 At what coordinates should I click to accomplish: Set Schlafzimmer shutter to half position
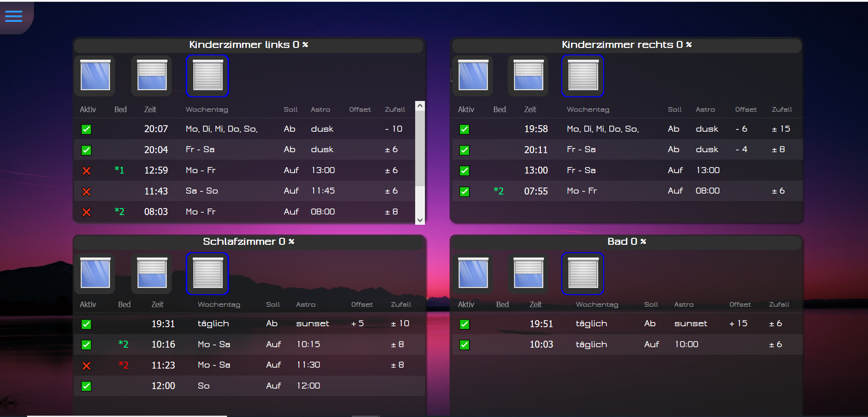(152, 273)
